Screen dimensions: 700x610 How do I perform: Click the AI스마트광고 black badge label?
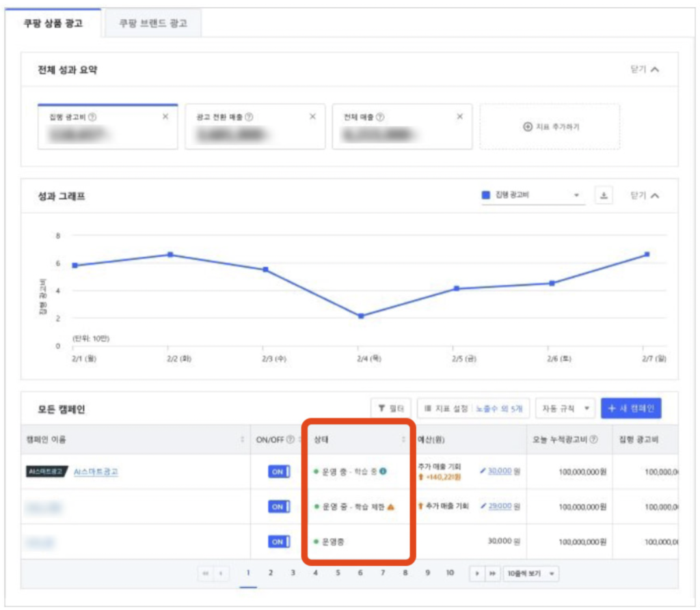pos(46,471)
